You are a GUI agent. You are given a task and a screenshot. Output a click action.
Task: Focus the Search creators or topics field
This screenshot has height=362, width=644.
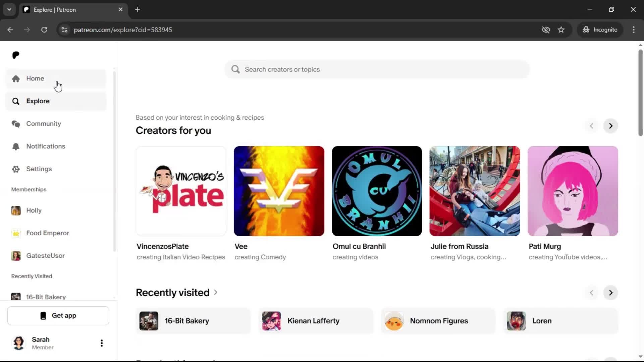pyautogui.click(x=377, y=69)
